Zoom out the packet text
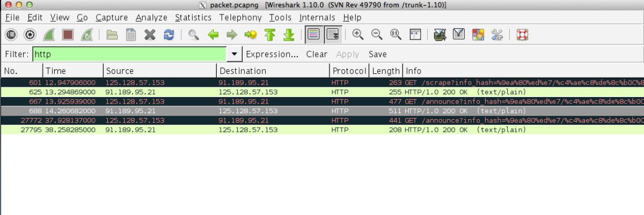The height and width of the screenshot is (215, 644). tap(377, 35)
